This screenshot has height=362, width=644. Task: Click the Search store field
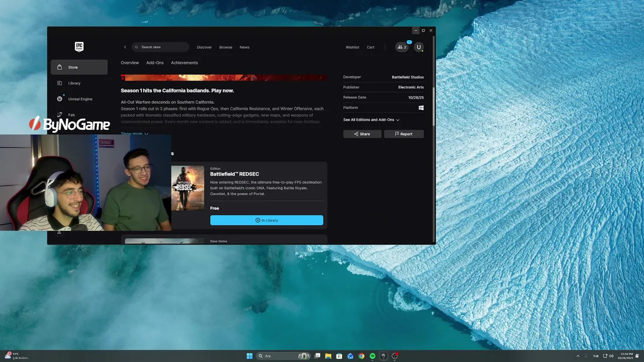(160, 47)
